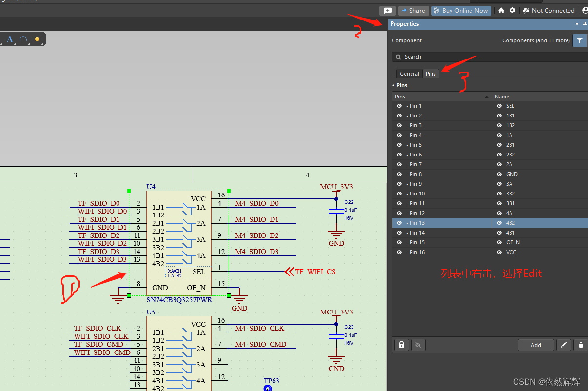This screenshot has height=391, width=588.
Task: Select the orange directive tool in active bar
Action: pos(37,39)
